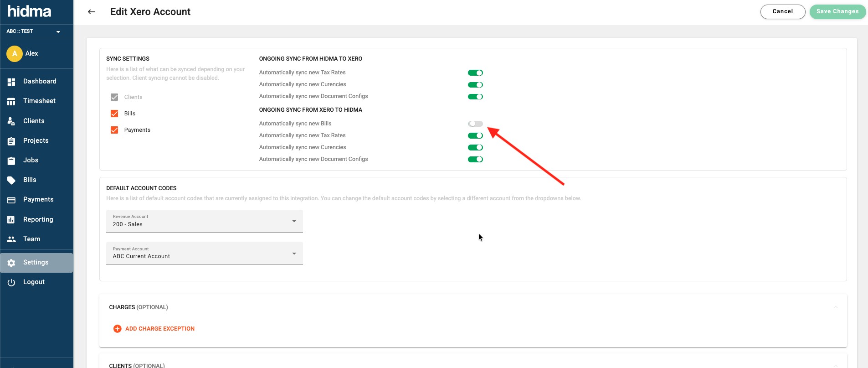This screenshot has width=868, height=368.
Task: Click the Reporting chart icon
Action: pyautogui.click(x=11, y=220)
